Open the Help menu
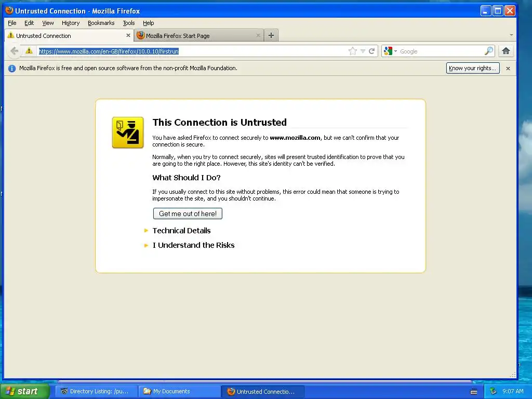This screenshot has width=532, height=399. 148,23
